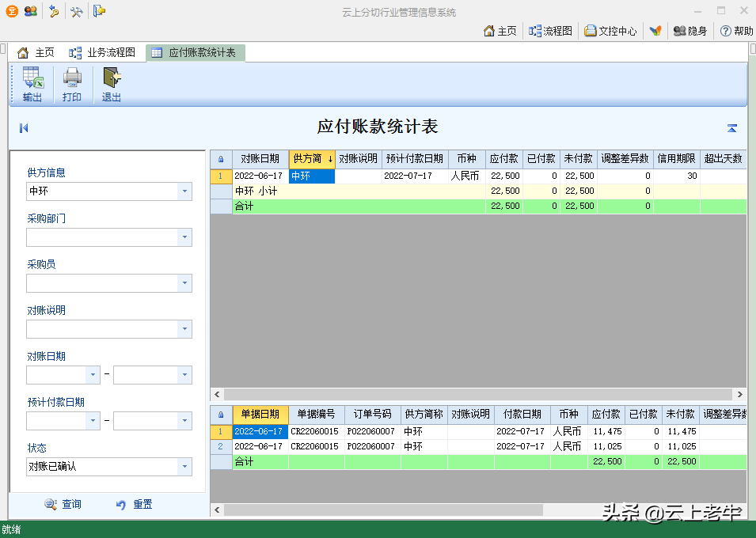Open 文控中心 from top toolbar
Image resolution: width=756 pixels, height=538 pixels.
pos(610,31)
